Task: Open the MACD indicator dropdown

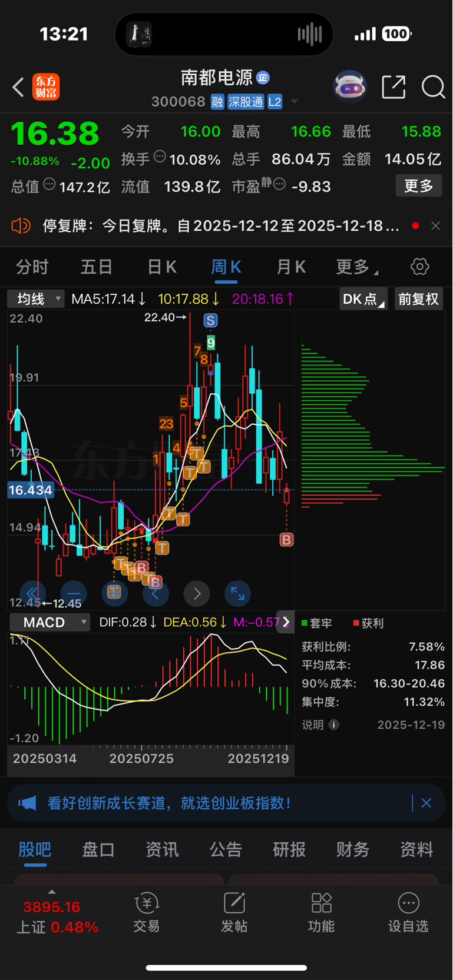Action: click(x=49, y=622)
